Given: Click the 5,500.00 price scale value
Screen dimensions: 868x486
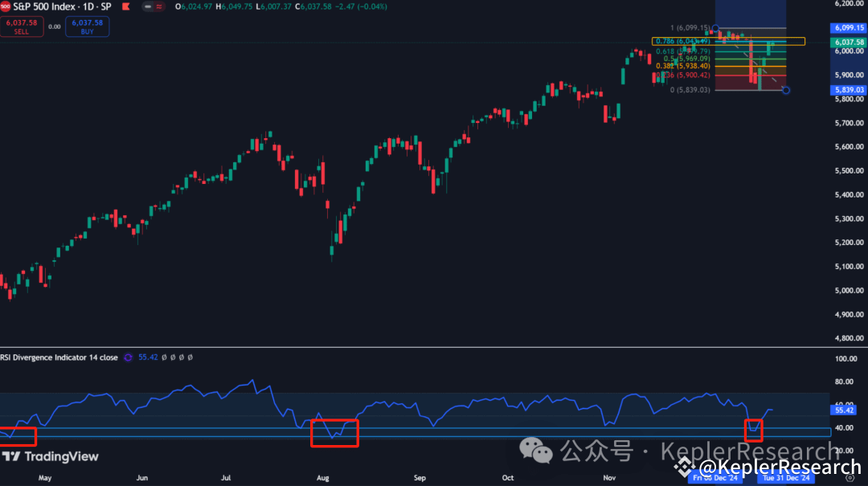Looking at the screenshot, I should pyautogui.click(x=850, y=170).
